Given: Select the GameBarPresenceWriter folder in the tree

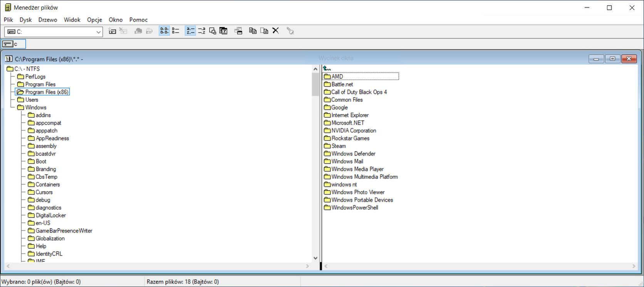Looking at the screenshot, I should coord(60,231).
